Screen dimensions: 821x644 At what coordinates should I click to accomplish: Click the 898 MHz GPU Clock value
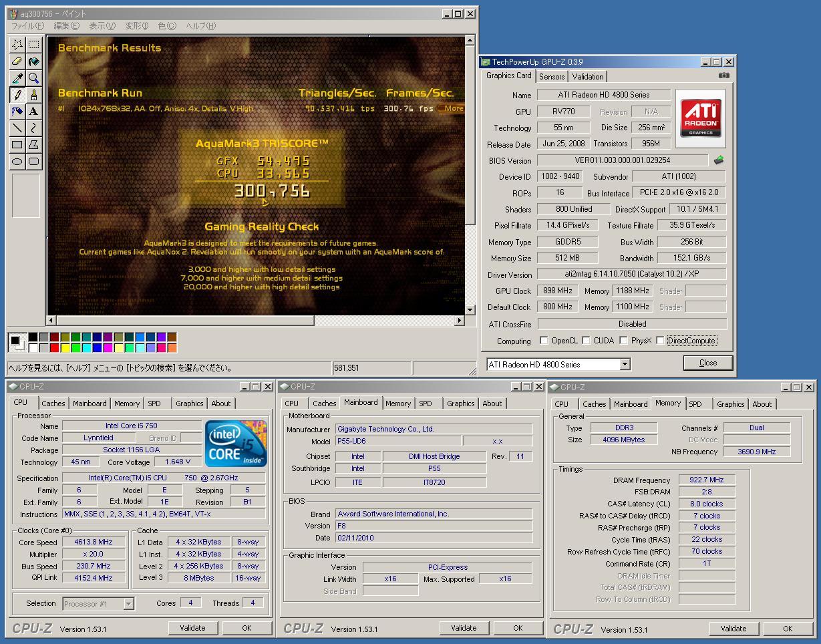pyautogui.click(x=557, y=291)
